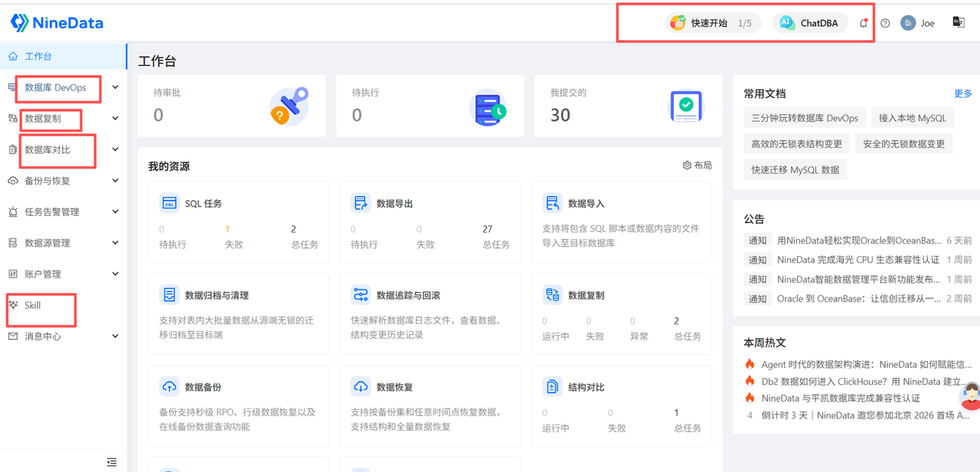Open the 快速迁移 MySQL 数据 document
The height and width of the screenshot is (472, 980).
pos(795,170)
